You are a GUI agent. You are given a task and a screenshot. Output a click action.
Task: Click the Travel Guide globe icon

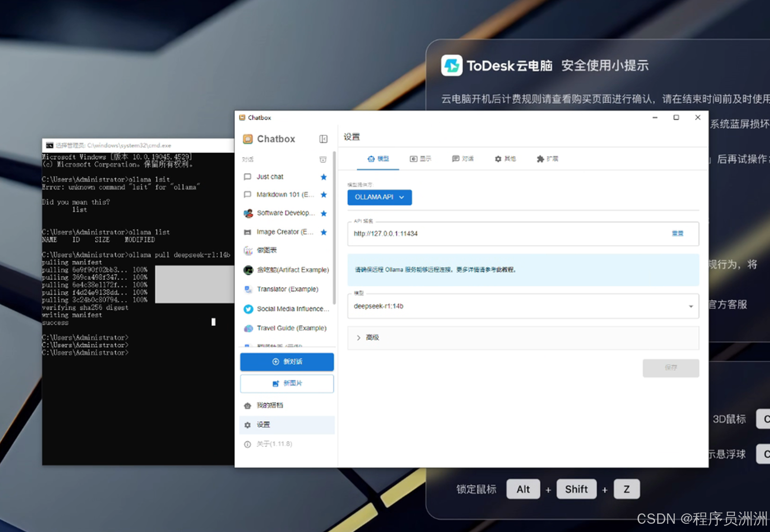coord(248,328)
